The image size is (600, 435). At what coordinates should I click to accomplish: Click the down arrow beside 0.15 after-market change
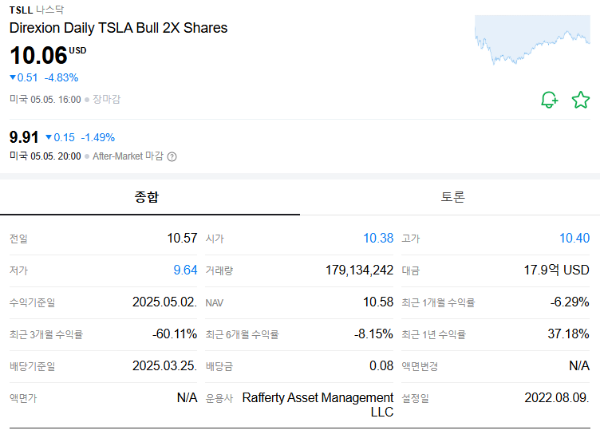coord(49,137)
